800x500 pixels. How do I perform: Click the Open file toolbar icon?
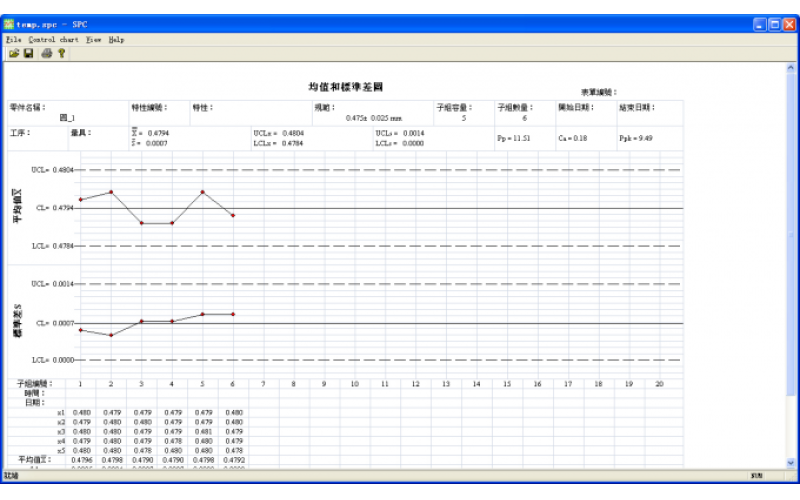coord(15,53)
